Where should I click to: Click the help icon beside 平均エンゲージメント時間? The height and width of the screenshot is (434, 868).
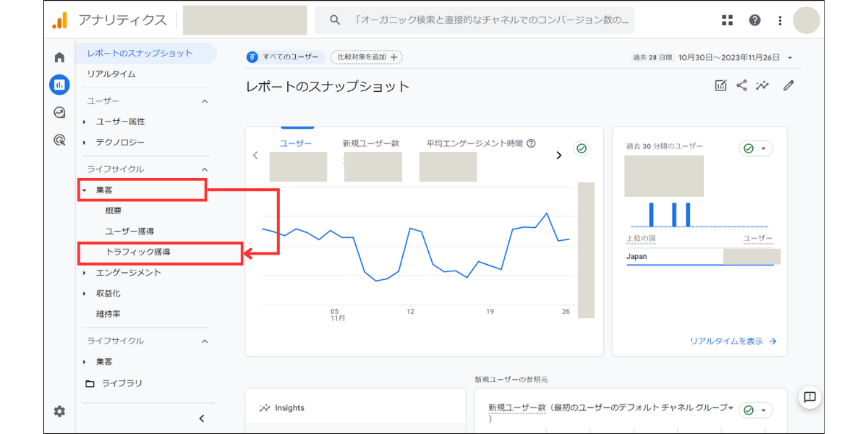click(532, 143)
